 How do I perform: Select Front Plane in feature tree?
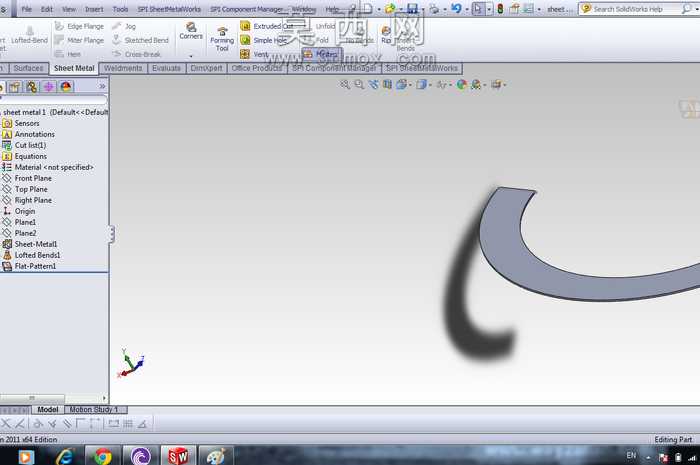point(27,178)
